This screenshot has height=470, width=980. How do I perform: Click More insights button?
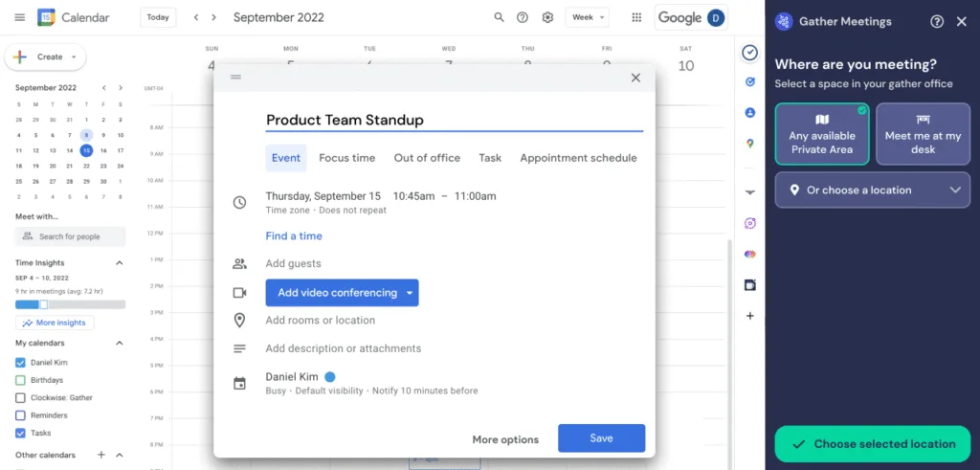coord(55,324)
